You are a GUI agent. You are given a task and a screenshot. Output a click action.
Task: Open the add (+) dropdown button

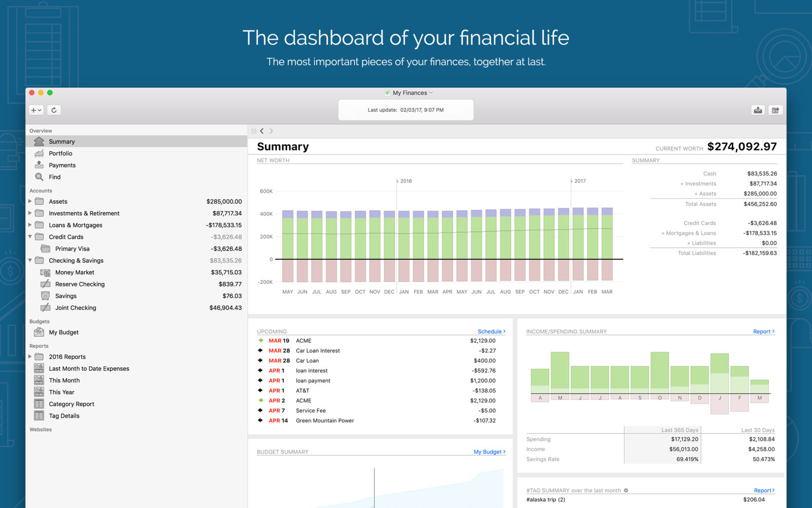(36, 110)
